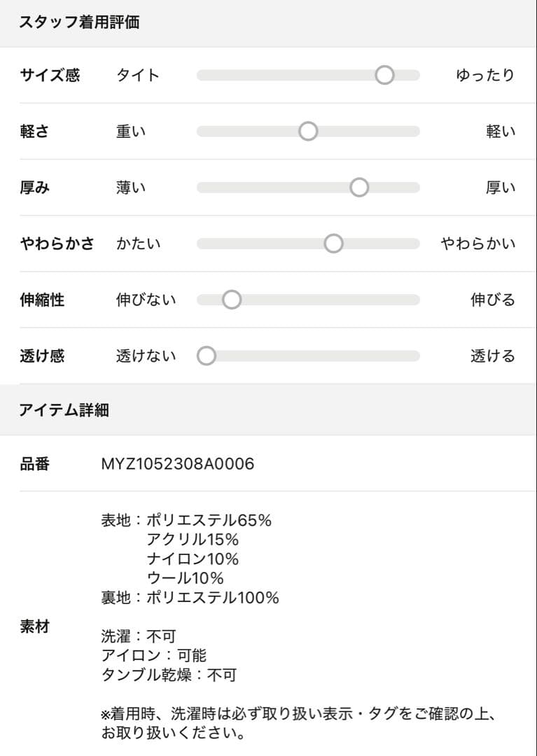Click the やわらかさ slider handle
Image resolution: width=537 pixels, height=756 pixels.
point(333,244)
